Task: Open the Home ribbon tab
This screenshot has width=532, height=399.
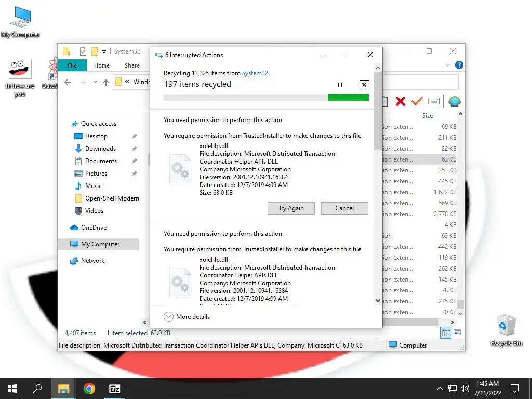Action: (102, 65)
